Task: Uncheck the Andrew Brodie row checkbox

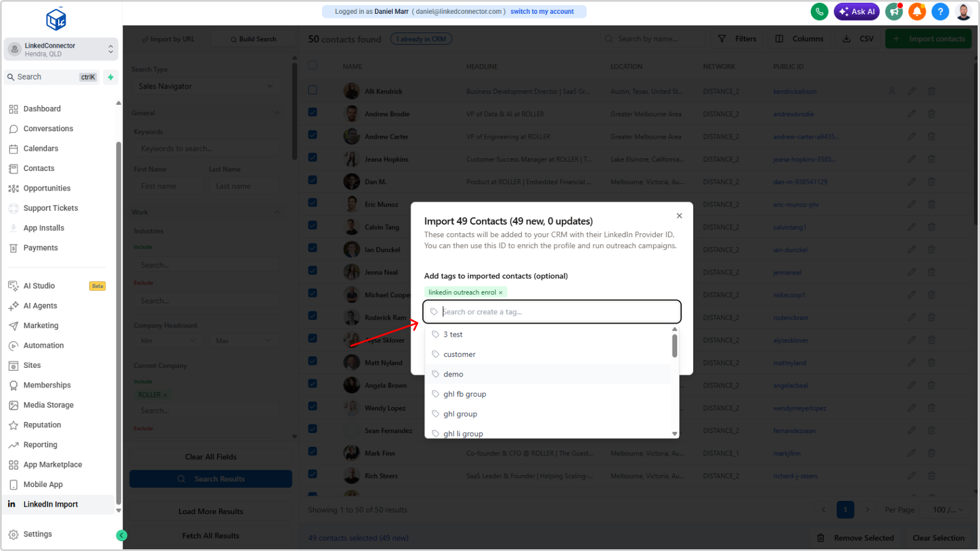Action: point(313,112)
